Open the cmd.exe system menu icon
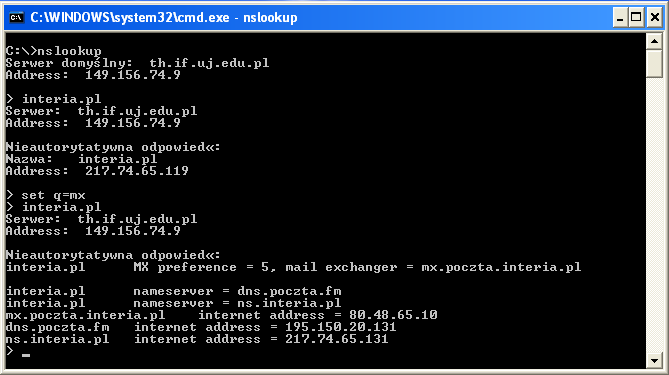This screenshot has width=669, height=375. (17, 17)
